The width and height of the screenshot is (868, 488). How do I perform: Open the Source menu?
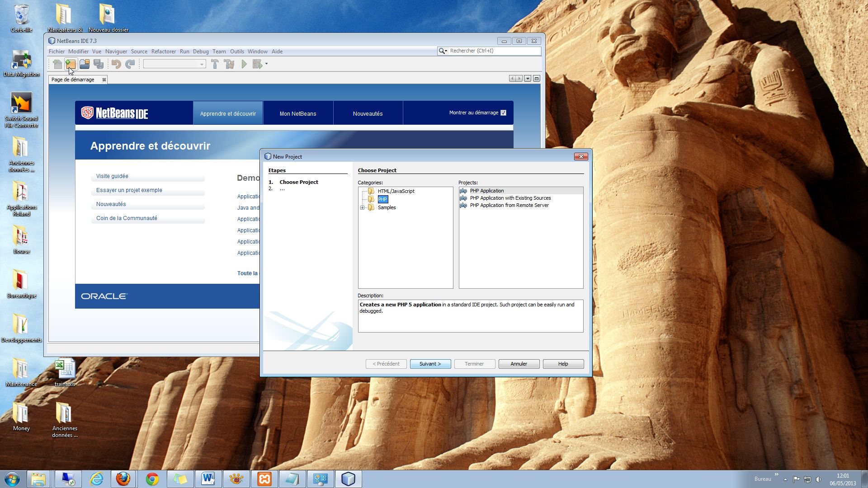coord(139,52)
